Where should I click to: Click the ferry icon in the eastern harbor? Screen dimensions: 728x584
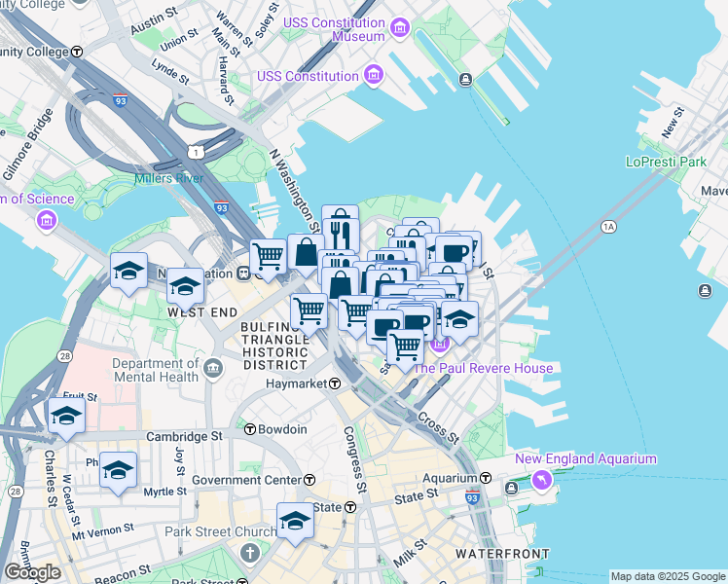[705, 291]
